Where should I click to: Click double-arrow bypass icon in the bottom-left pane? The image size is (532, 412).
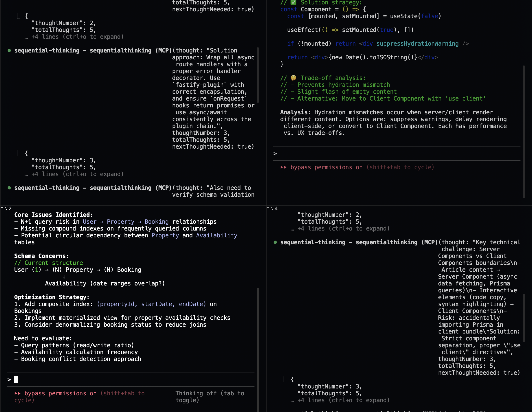[17, 393]
